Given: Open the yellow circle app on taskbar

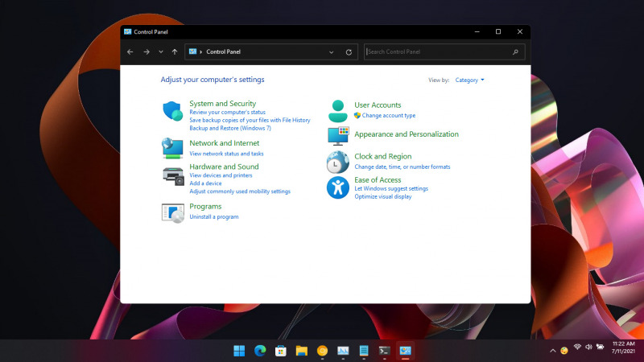Looking at the screenshot, I should (323, 351).
